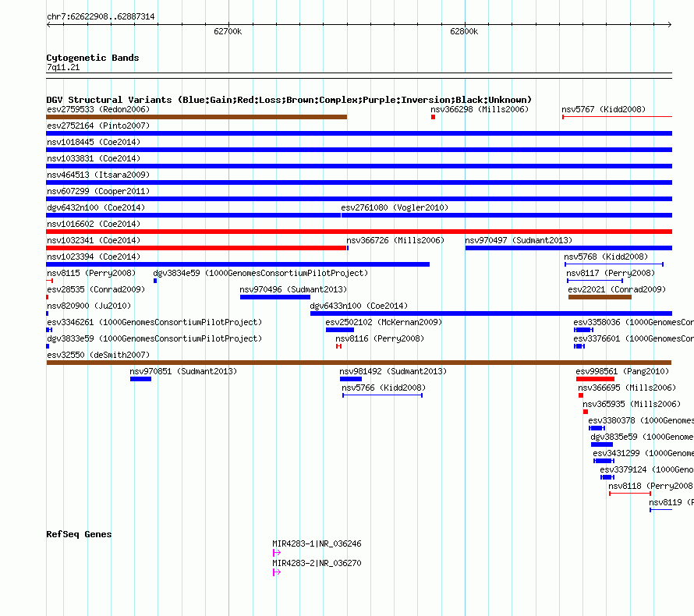The height and width of the screenshot is (616, 694).
Task: Select the esv32550 (deSmith2007) brown bar
Action: pyautogui.click(x=359, y=363)
